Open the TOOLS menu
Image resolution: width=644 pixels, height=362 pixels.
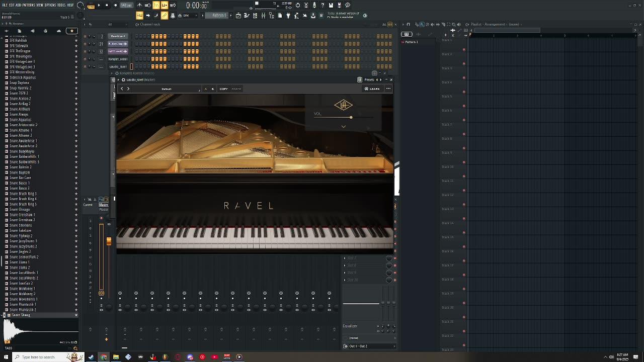click(x=61, y=5)
